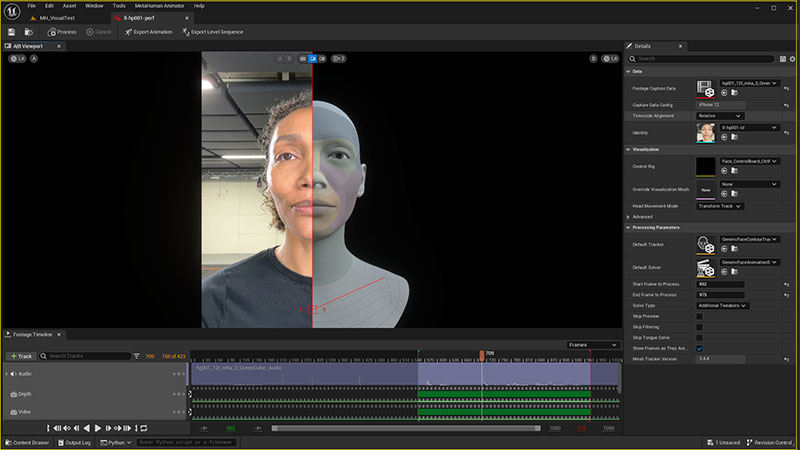Open the Help menu

tap(199, 6)
